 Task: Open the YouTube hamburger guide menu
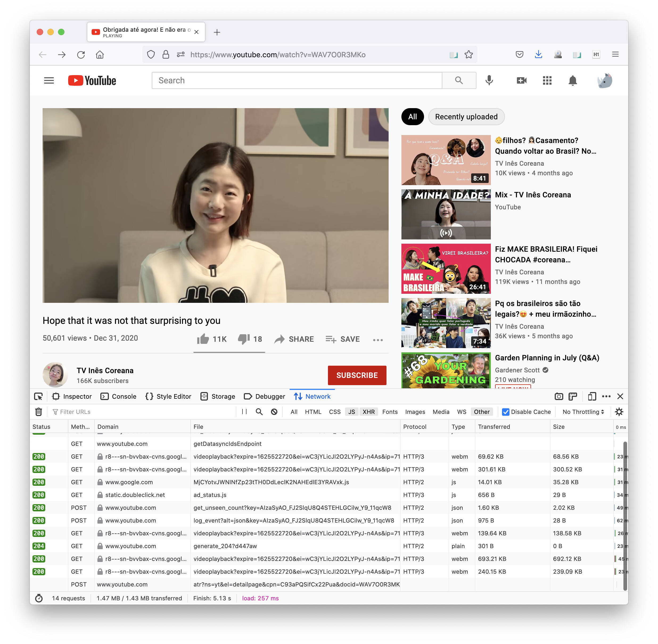49,80
